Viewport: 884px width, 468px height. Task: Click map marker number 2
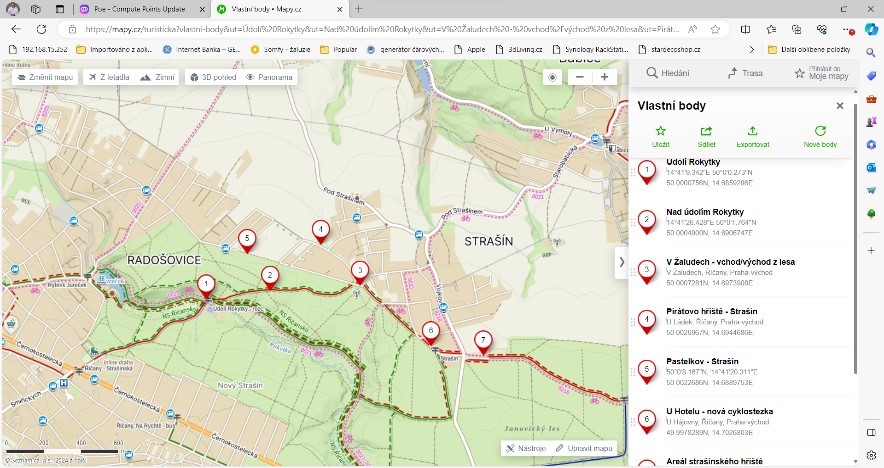tap(270, 277)
